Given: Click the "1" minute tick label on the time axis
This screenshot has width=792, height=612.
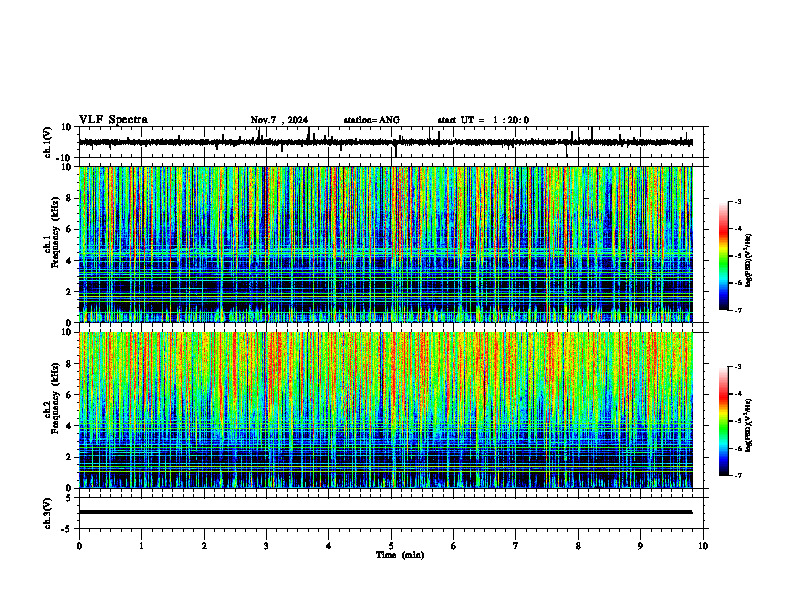Looking at the screenshot, I should pyautogui.click(x=141, y=546).
